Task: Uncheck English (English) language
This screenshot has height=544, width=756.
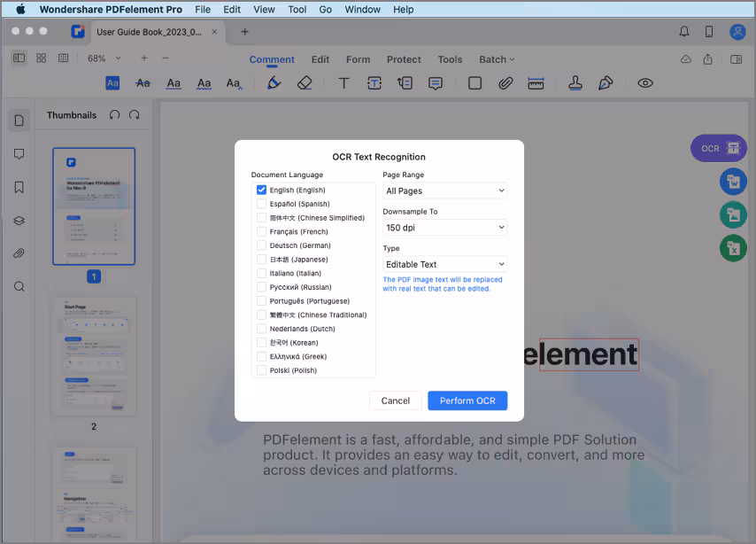Action: [x=261, y=190]
